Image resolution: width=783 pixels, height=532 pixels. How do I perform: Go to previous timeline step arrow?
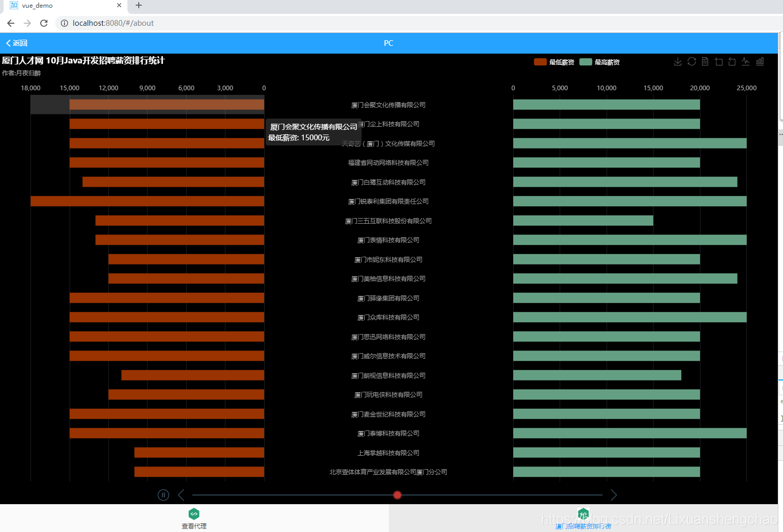coord(181,495)
